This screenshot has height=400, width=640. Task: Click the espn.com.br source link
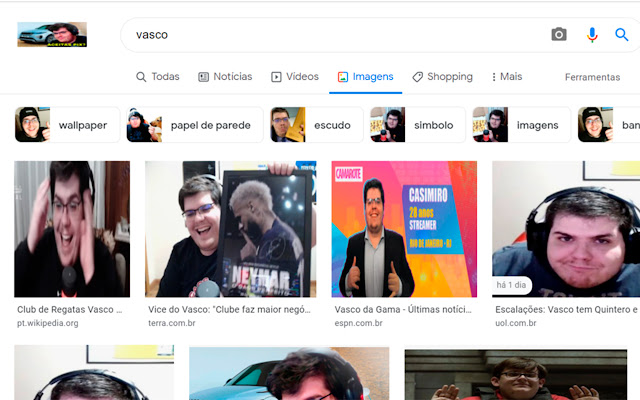[x=359, y=323]
